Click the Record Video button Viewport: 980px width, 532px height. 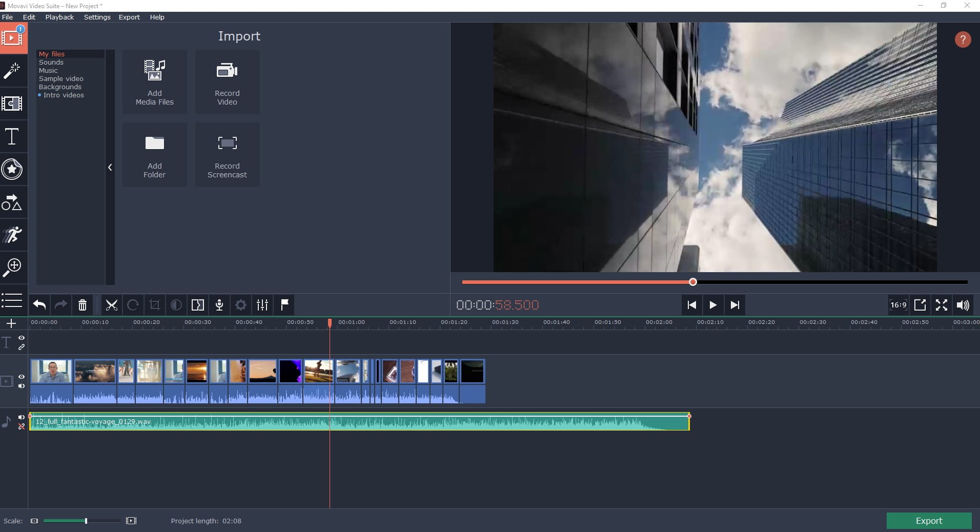227,82
